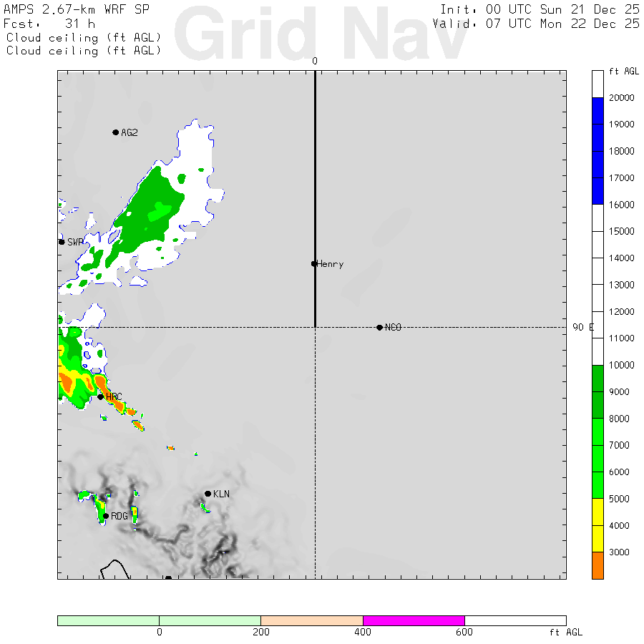Select the '400' label under bottom bar
The width and height of the screenshot is (644, 644).
[x=363, y=632]
